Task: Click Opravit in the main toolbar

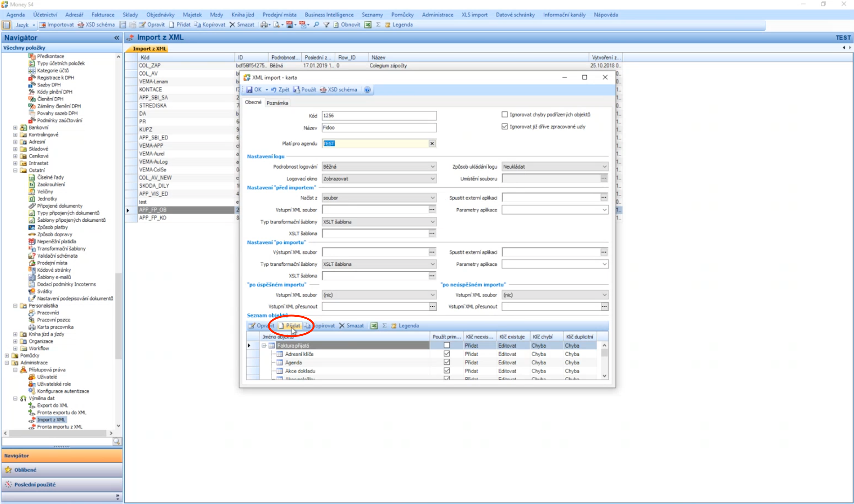Action: 152,25
